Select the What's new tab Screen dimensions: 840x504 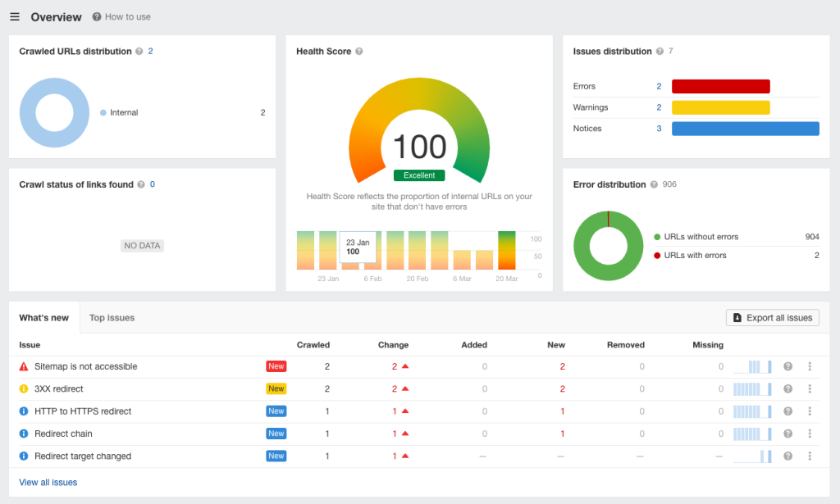click(x=44, y=317)
